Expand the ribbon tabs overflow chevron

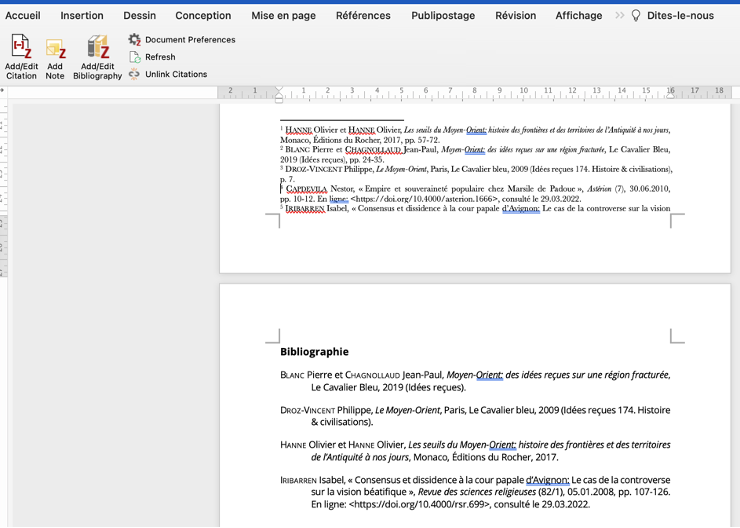click(619, 16)
